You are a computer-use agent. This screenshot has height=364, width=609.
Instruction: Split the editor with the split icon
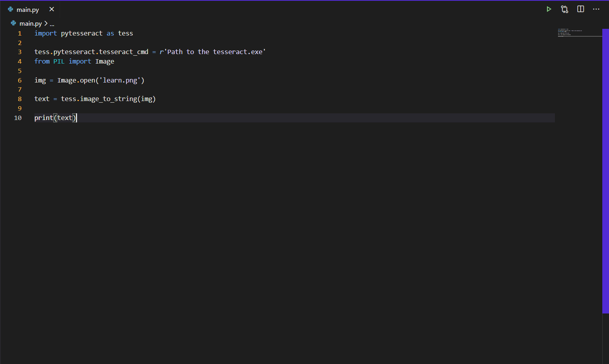click(581, 9)
